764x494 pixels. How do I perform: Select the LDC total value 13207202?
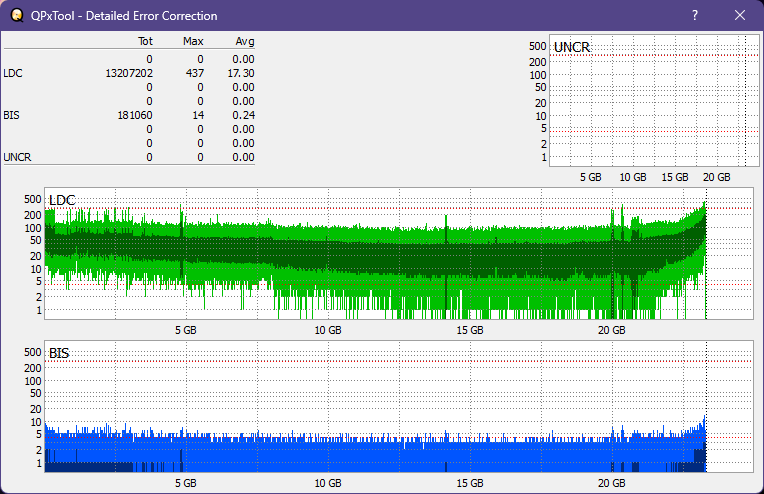[129, 73]
